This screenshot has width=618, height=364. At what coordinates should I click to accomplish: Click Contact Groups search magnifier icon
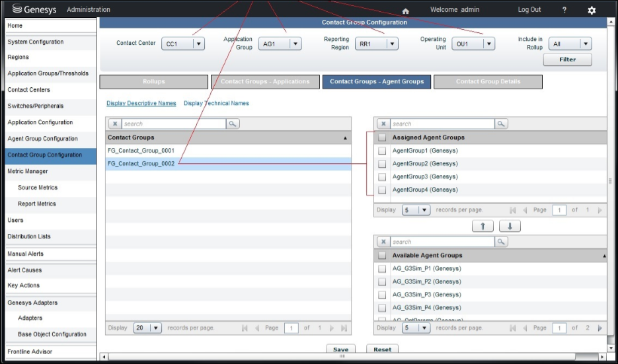click(x=233, y=124)
